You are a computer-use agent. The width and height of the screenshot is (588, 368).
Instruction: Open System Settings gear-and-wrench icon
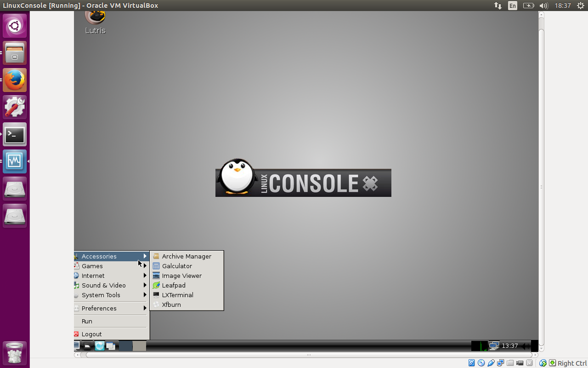[15, 107]
